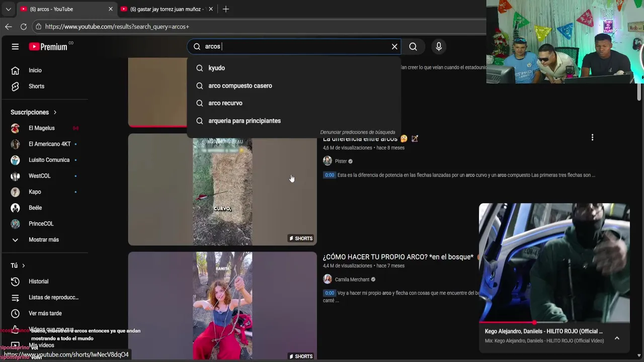The width and height of the screenshot is (644, 362).
Task: Clear the search box text
Action: (x=394, y=47)
